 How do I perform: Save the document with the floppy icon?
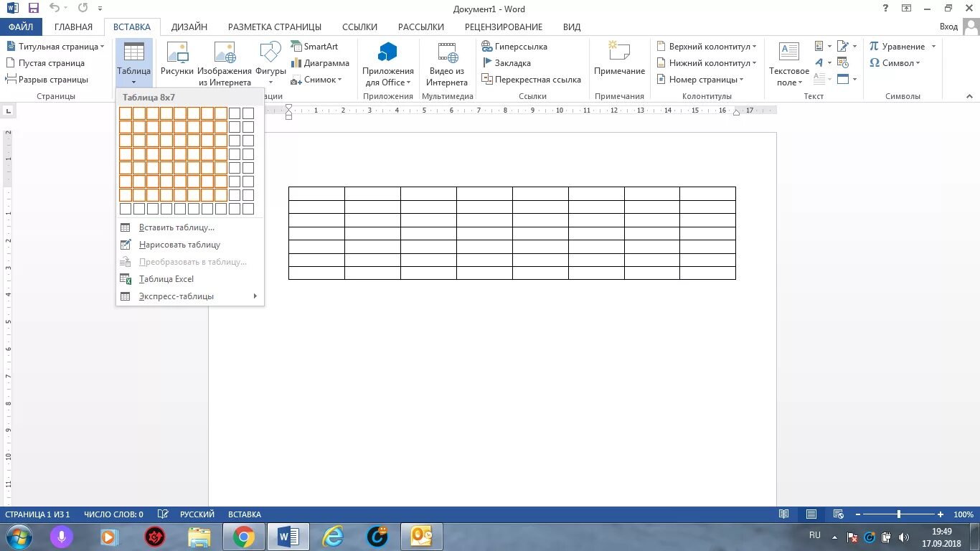(x=34, y=9)
